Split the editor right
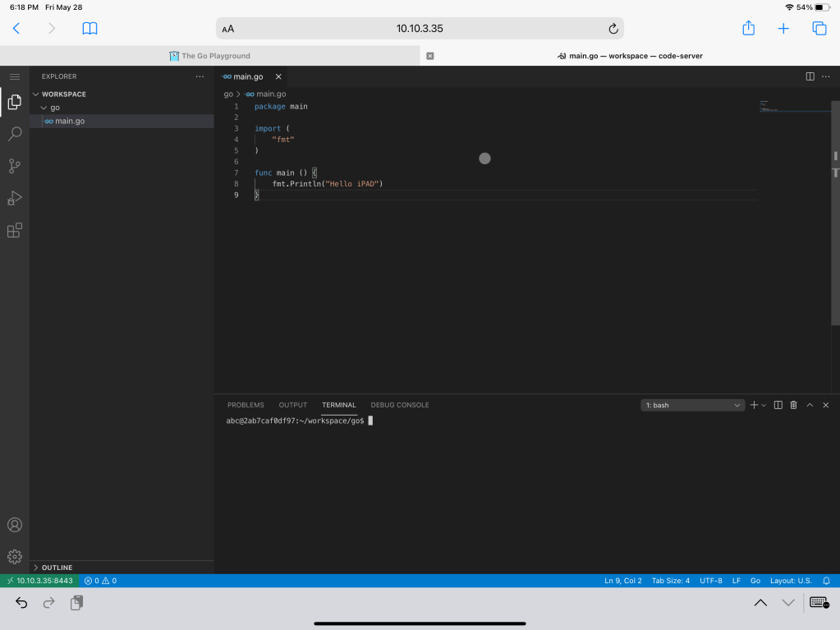This screenshot has height=630, width=840. pyautogui.click(x=810, y=76)
